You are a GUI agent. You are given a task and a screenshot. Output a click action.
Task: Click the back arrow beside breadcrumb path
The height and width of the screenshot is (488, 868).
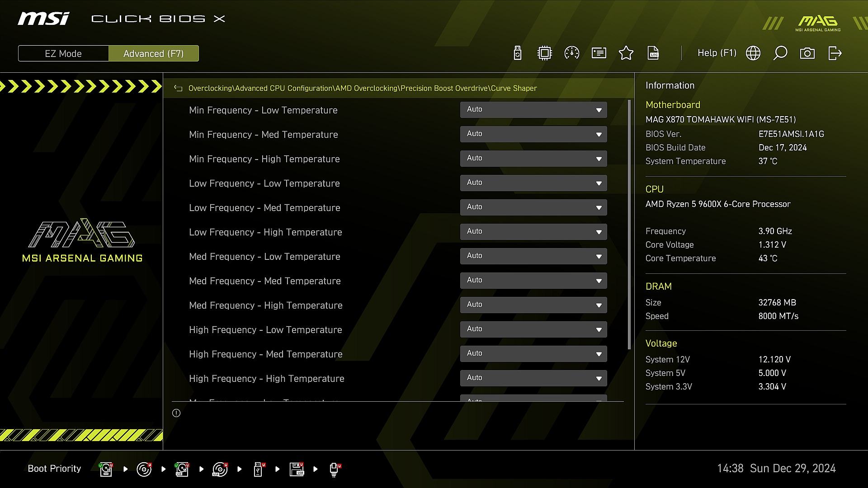178,89
